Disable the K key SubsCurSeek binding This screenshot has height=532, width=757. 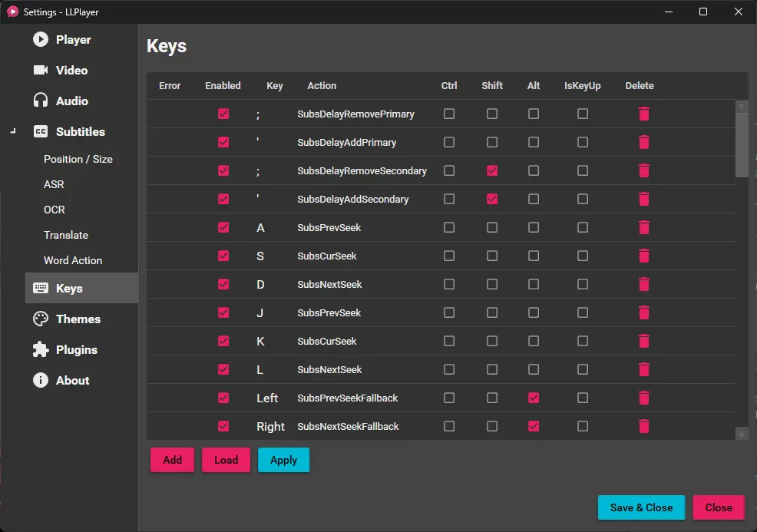pyautogui.click(x=223, y=342)
